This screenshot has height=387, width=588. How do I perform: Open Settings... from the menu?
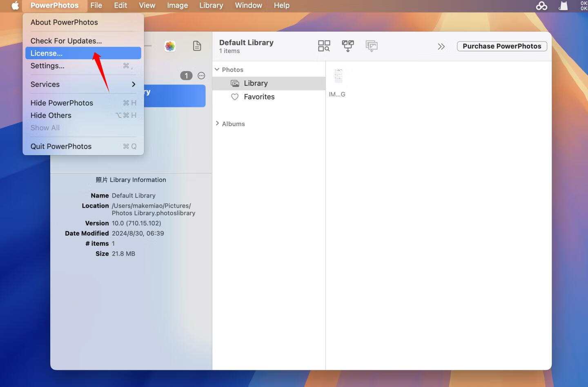(x=83, y=66)
